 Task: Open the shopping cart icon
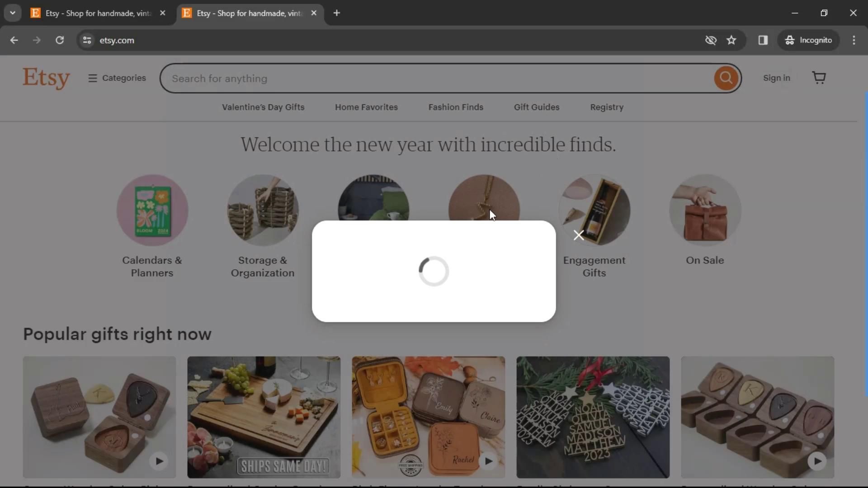[x=819, y=78]
